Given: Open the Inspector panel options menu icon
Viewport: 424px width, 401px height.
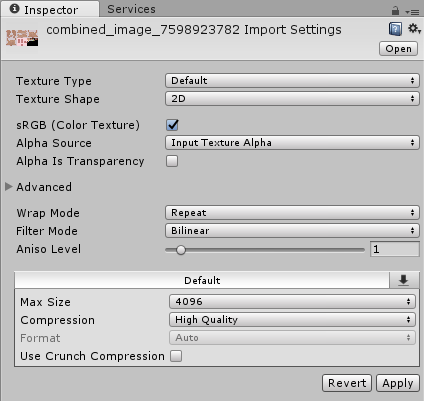Looking at the screenshot, I should coord(412,12).
